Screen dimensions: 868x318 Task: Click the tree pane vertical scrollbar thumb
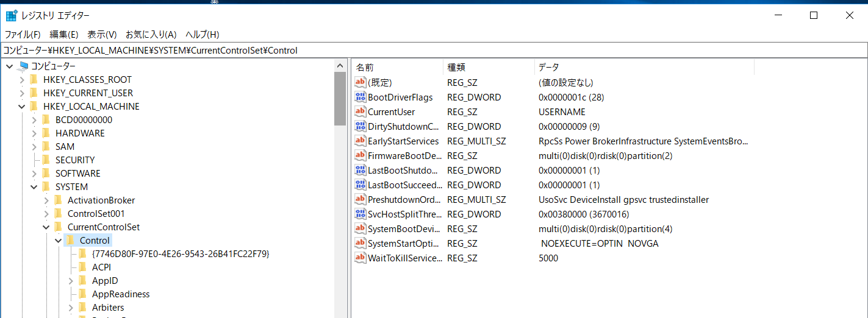[x=340, y=98]
